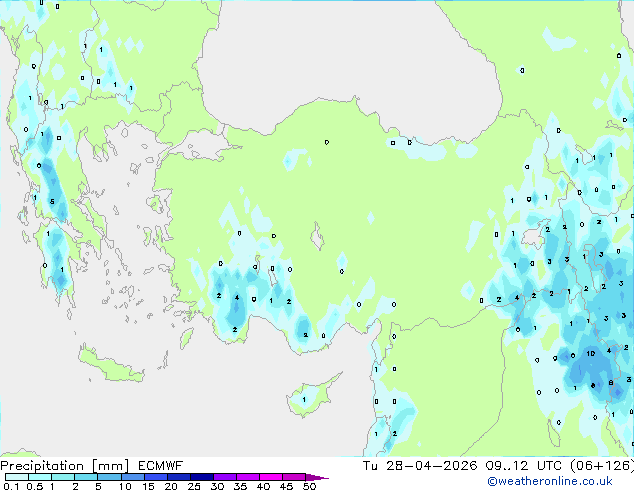
Task: Click the '1' precipitation value on Cyprus
Action: click(304, 399)
